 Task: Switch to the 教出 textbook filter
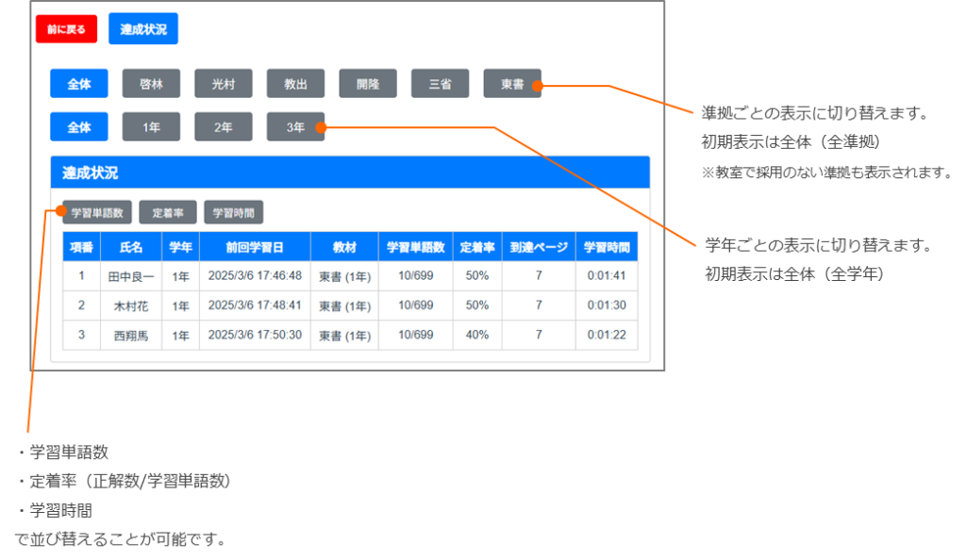[295, 84]
